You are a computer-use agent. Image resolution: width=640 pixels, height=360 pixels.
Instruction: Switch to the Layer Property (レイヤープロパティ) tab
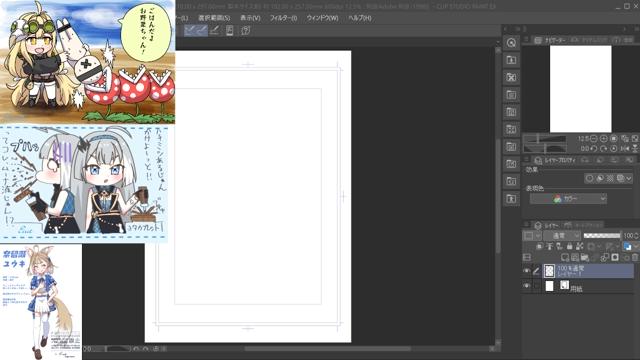coord(555,160)
